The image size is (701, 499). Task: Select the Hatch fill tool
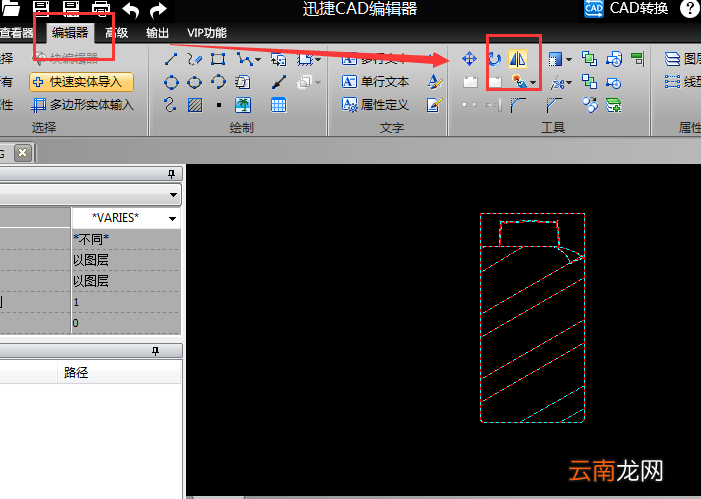click(194, 105)
